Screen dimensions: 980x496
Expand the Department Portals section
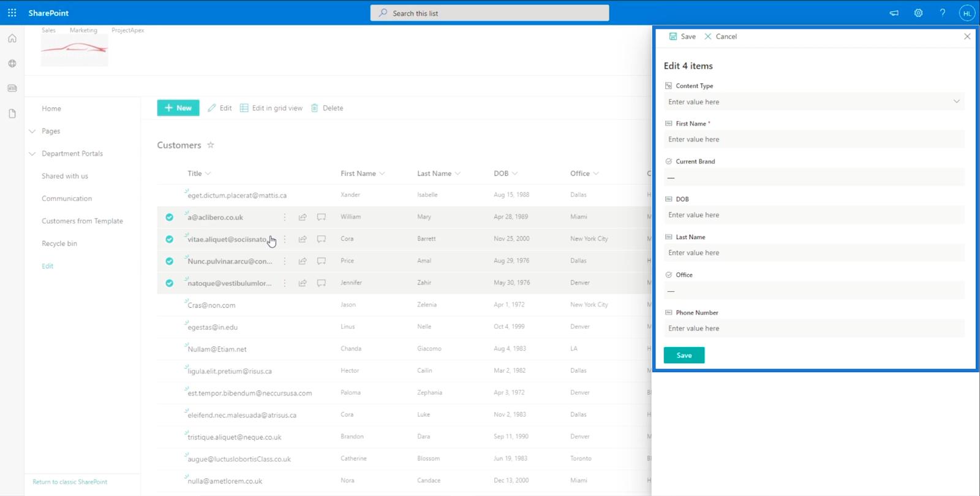click(x=32, y=154)
